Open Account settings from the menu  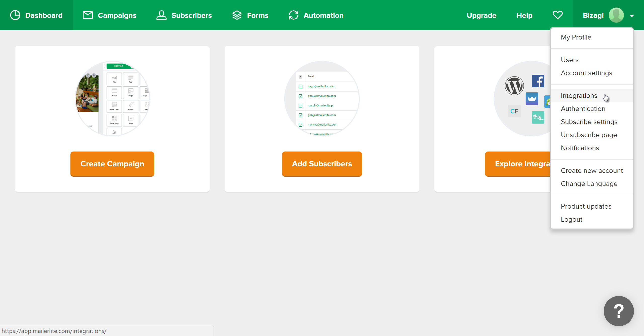click(586, 73)
